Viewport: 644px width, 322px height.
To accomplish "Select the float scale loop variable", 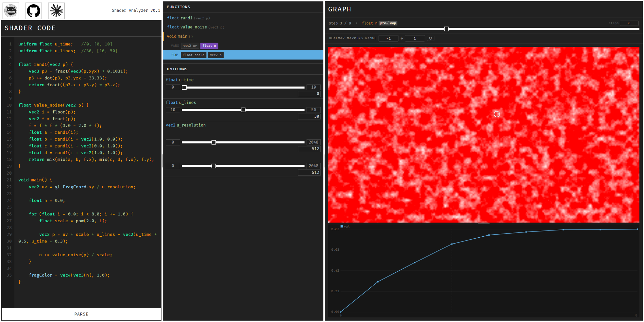I will 194,55.
